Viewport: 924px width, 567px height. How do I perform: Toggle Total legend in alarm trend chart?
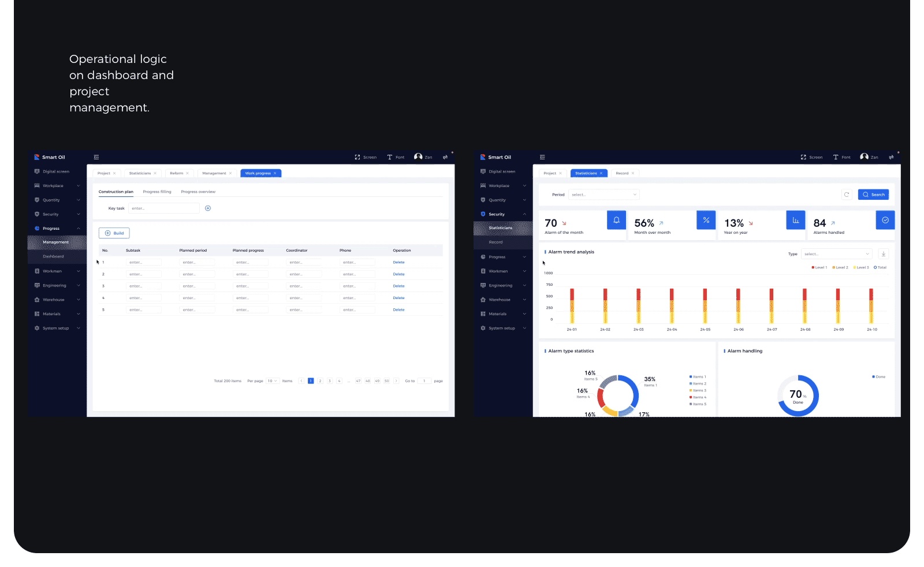click(880, 267)
